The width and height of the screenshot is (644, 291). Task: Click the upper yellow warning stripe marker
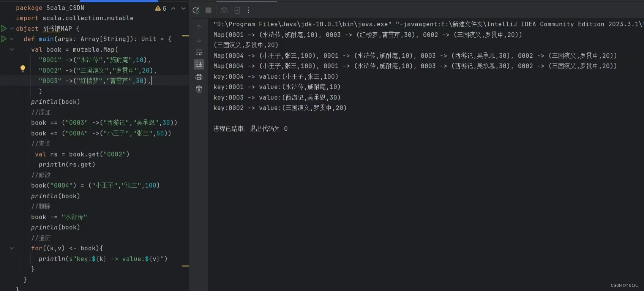coord(186,36)
